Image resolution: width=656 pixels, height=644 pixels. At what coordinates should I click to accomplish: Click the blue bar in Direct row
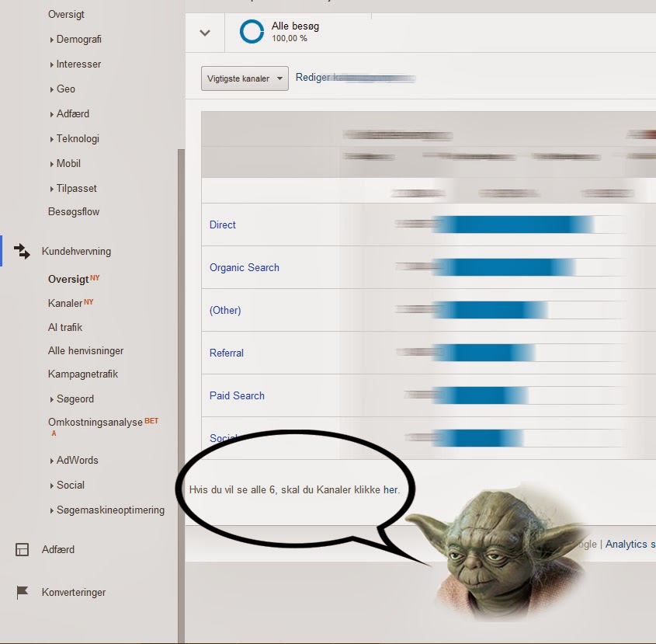(513, 225)
